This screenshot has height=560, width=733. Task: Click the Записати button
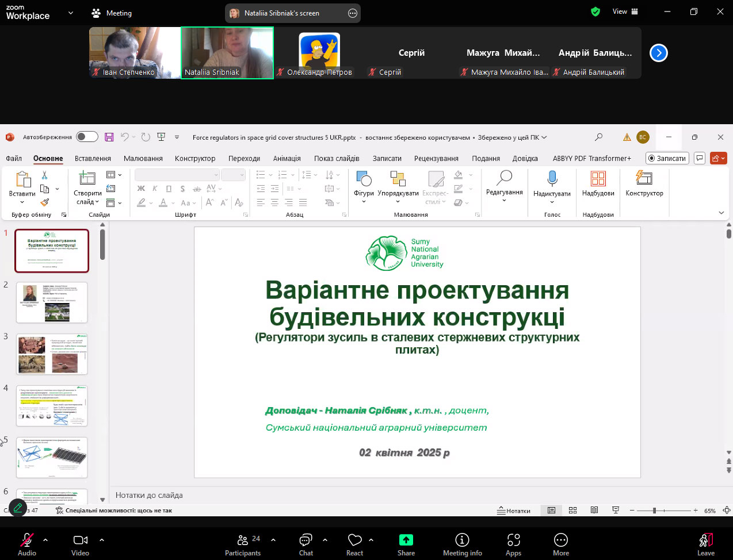click(x=666, y=158)
